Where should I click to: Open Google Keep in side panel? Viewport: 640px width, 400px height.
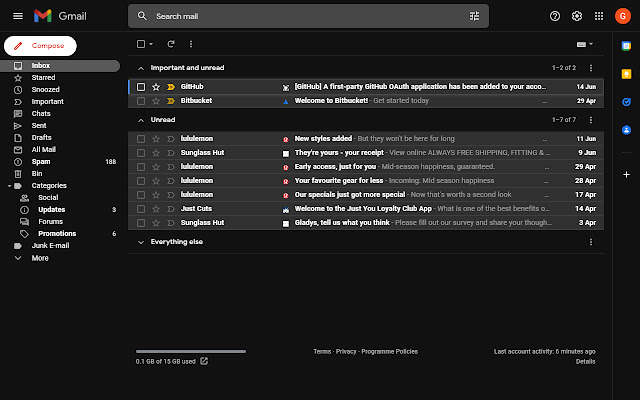click(x=626, y=73)
